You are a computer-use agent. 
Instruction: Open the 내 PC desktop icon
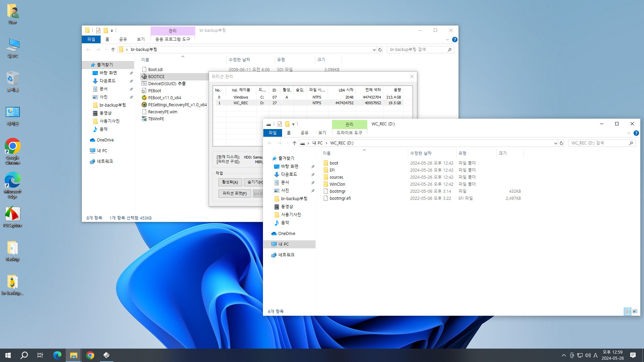click(x=13, y=48)
